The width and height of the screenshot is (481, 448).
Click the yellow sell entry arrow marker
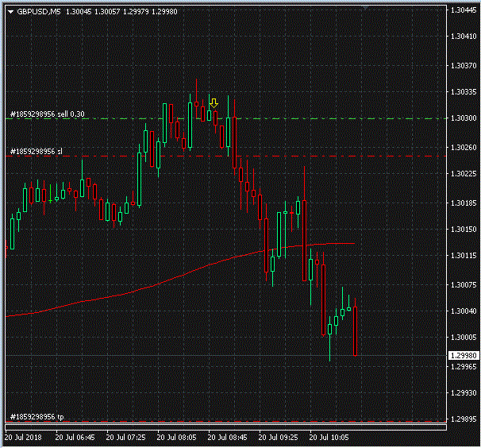[x=214, y=103]
